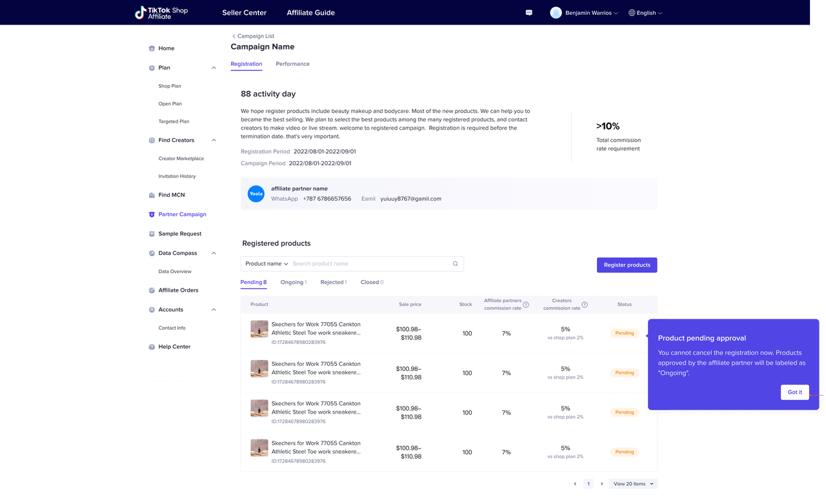Screen dimensions: 826x504
Task: Open the Product name search filter dropdown
Action: (x=267, y=264)
